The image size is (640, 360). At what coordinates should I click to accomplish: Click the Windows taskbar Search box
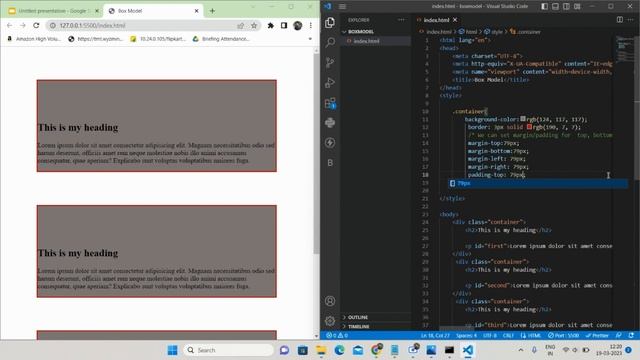click(229, 350)
